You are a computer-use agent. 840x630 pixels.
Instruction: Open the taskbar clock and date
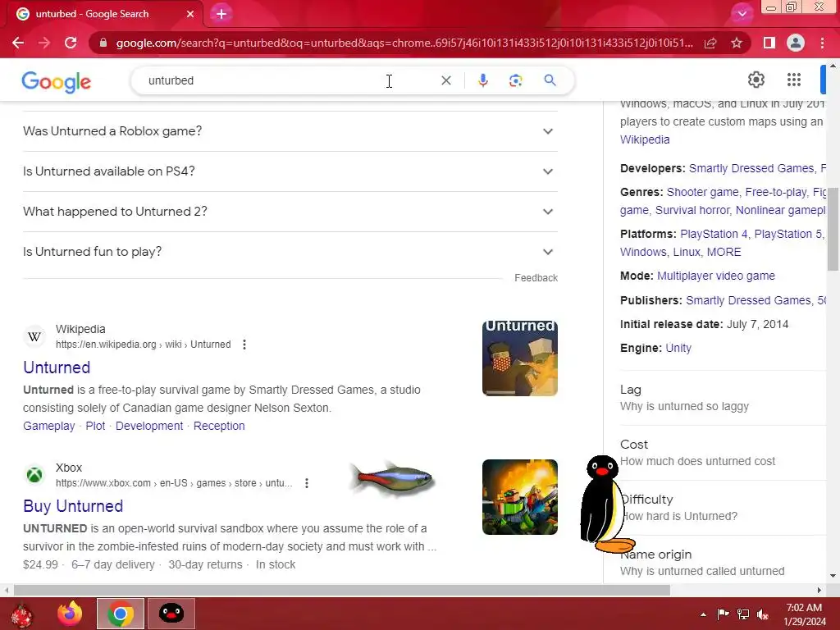click(804, 614)
